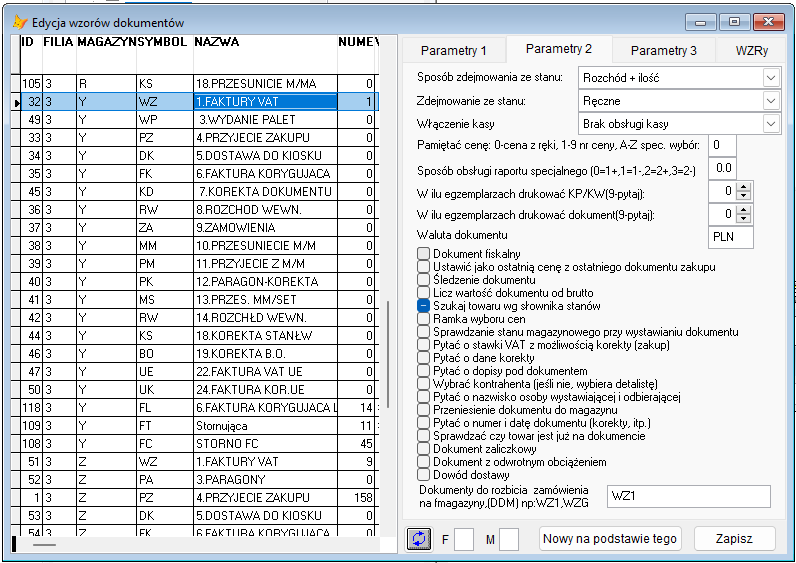Toggle Pytać o nazwisko osoby wystawiającej i odbierającej
The height and width of the screenshot is (563, 796).
(x=423, y=396)
